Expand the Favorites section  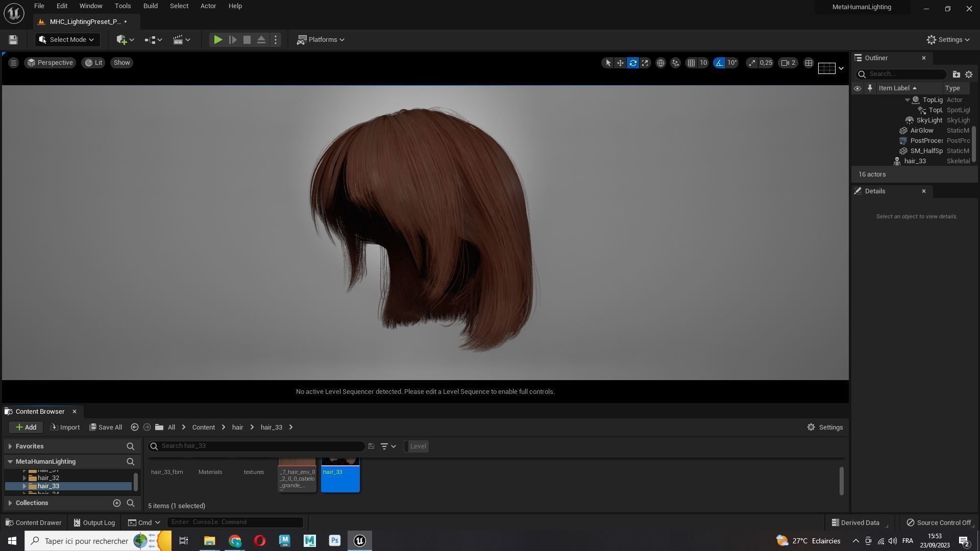click(x=10, y=446)
